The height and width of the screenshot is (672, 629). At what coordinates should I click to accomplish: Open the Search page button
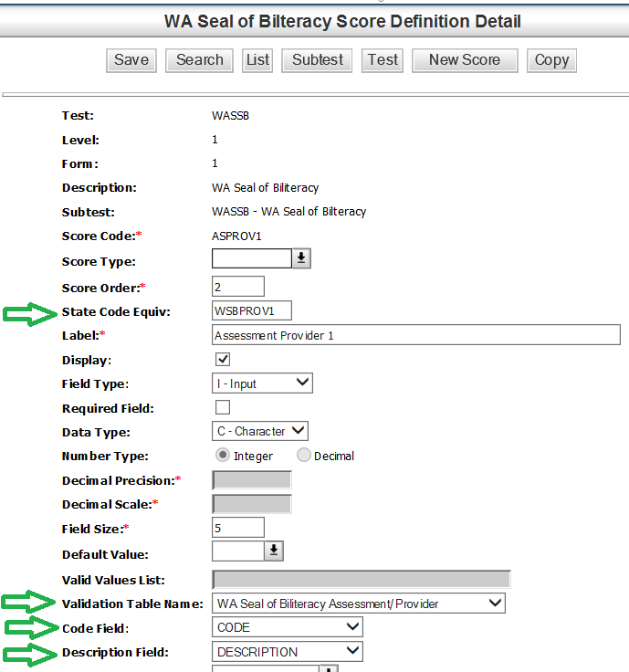[199, 60]
